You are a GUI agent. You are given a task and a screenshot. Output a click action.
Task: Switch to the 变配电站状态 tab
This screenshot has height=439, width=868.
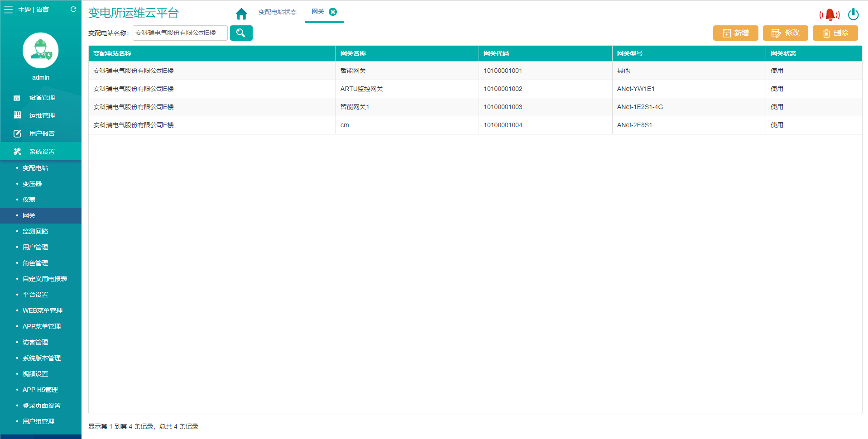[278, 12]
